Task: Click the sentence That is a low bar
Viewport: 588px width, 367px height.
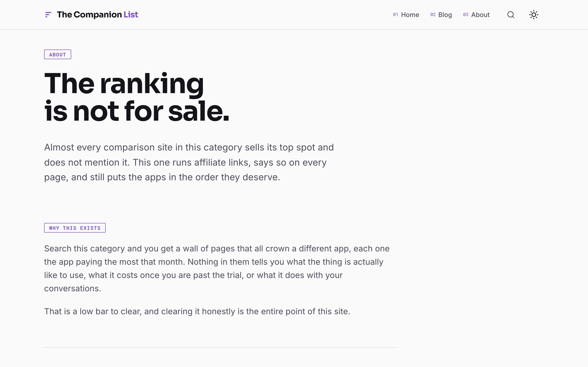Action: 197,311
